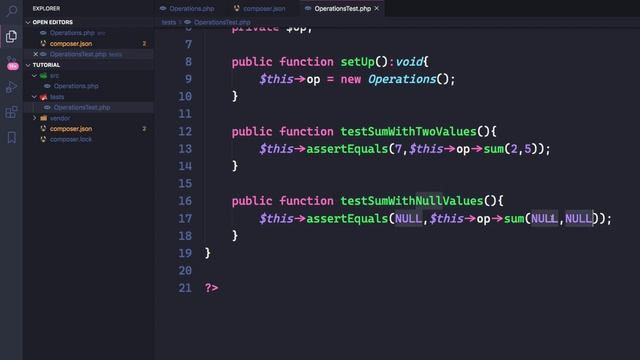Click the void return type on line 8

tap(409, 62)
